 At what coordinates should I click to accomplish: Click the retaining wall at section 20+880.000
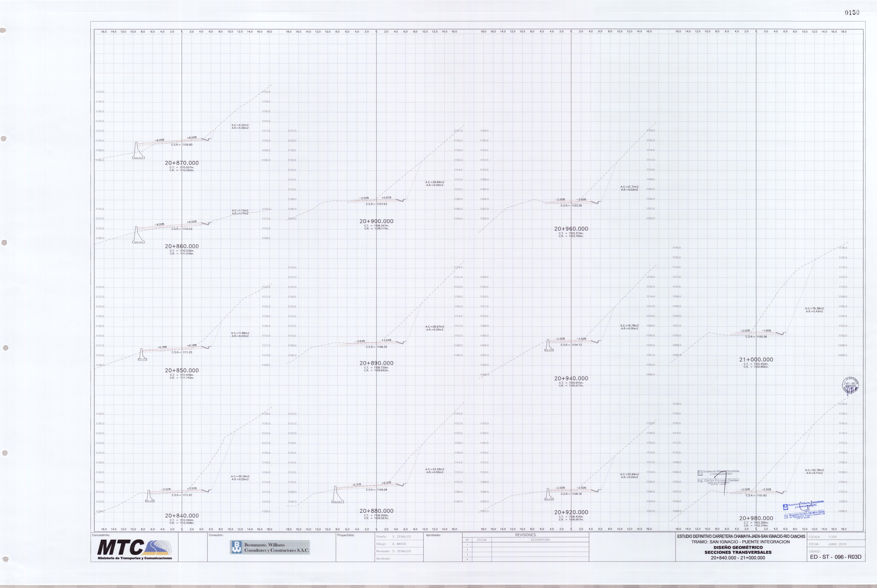click(337, 495)
